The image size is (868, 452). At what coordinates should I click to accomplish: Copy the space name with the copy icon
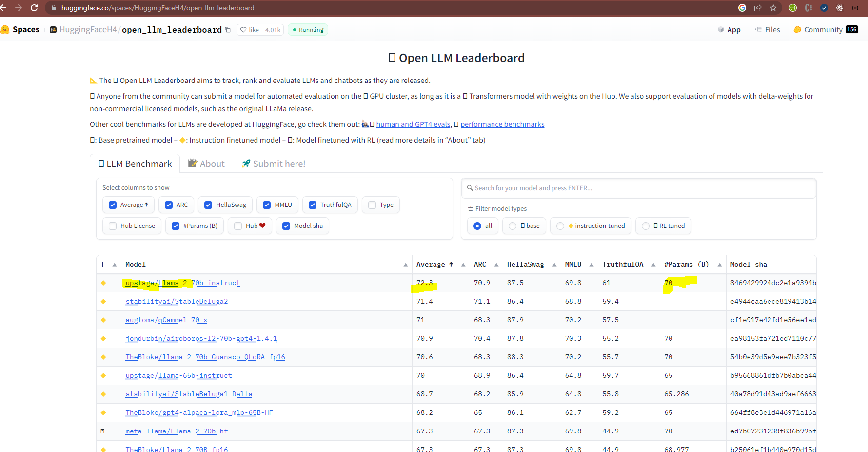pos(228,30)
